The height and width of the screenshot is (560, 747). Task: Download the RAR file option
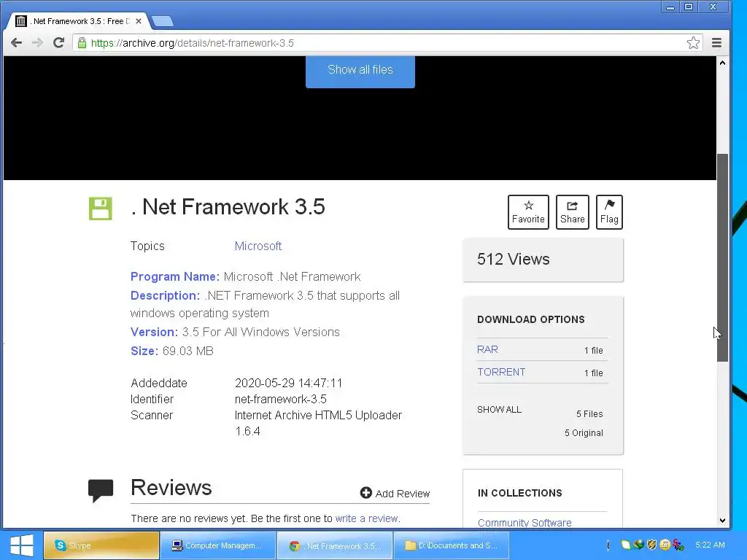(487, 349)
